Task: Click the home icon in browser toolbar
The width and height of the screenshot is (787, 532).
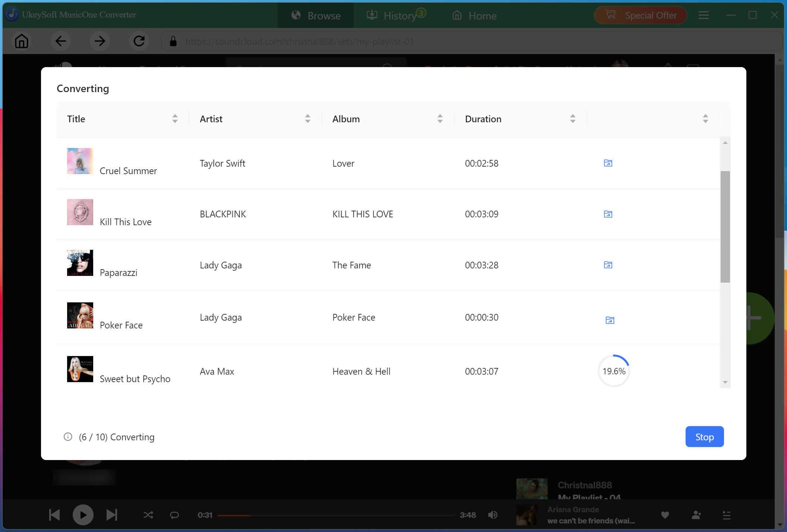Action: 22,41
